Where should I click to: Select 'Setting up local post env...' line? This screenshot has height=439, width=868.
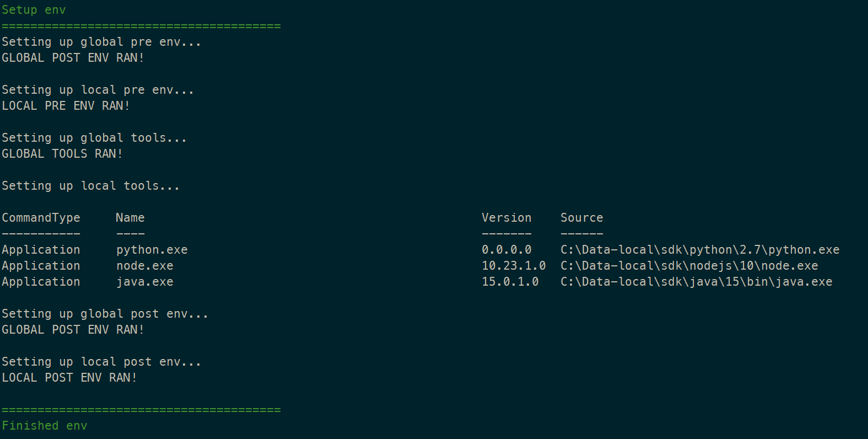(x=101, y=362)
